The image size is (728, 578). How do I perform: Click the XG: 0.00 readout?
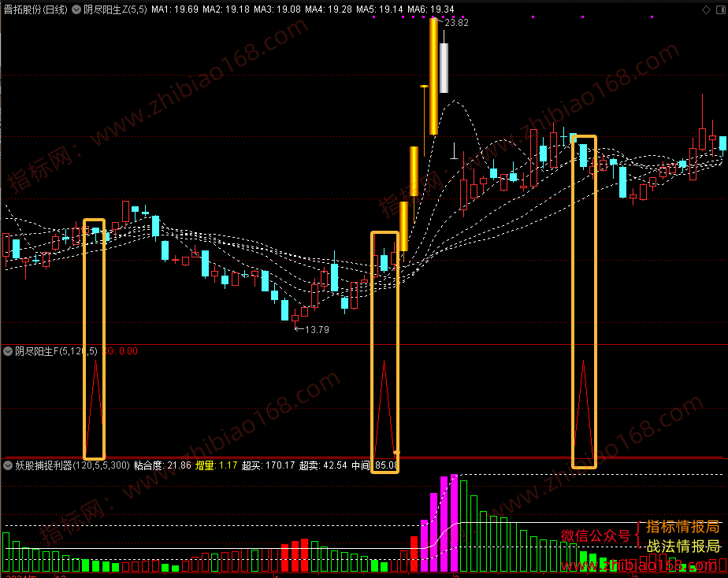click(119, 351)
